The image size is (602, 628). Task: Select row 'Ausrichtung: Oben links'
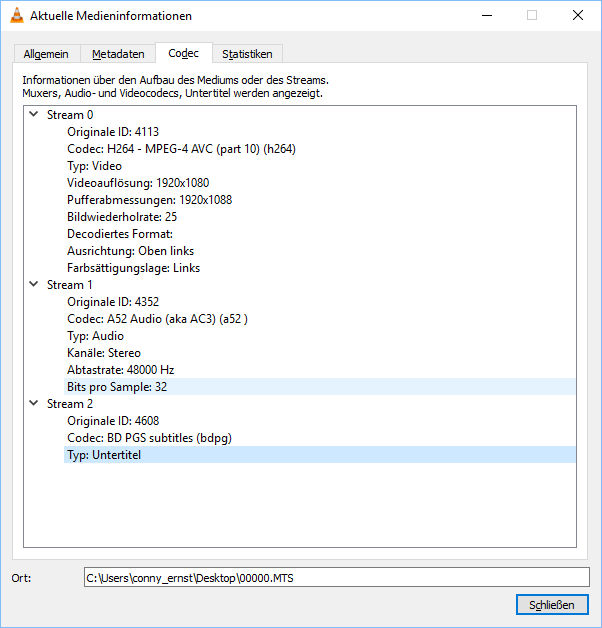coord(320,251)
